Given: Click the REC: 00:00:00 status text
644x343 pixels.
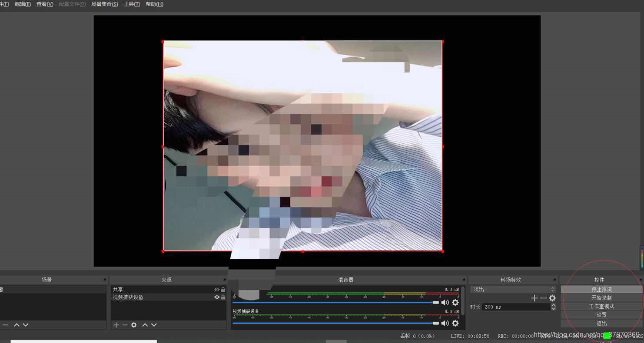Looking at the screenshot, I should (x=515, y=336).
